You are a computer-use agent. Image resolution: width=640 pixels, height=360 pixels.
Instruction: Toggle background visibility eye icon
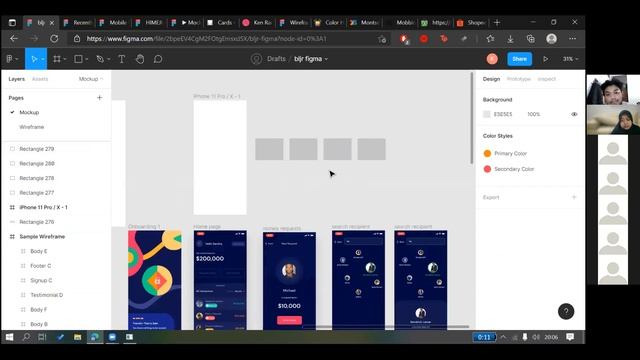pos(574,114)
